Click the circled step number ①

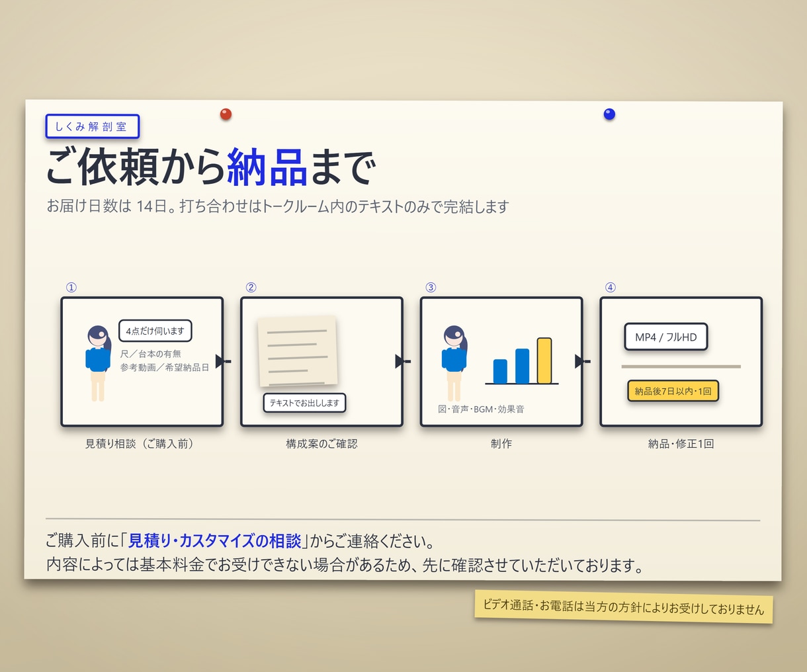click(x=71, y=287)
